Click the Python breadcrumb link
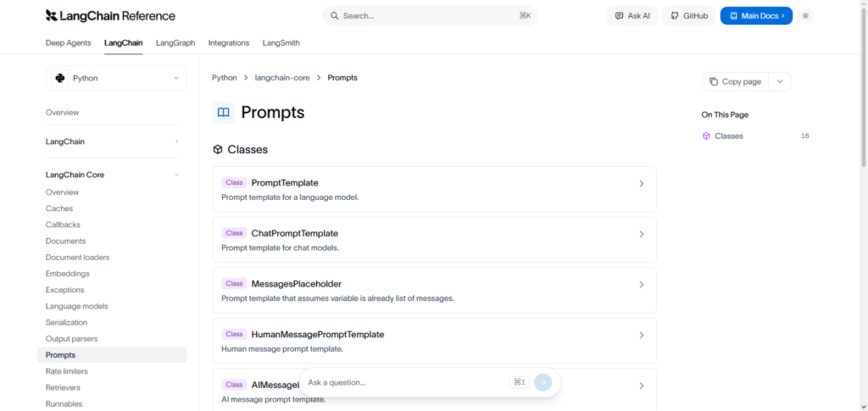 point(224,78)
